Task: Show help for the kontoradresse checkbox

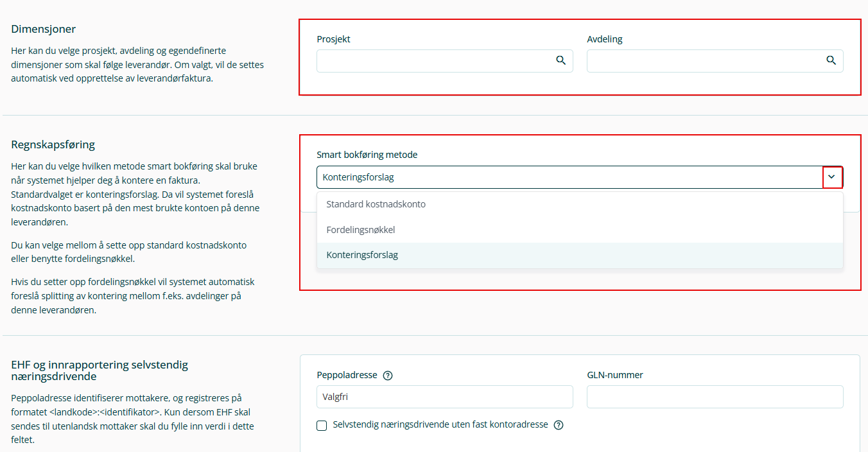Action: point(559,425)
